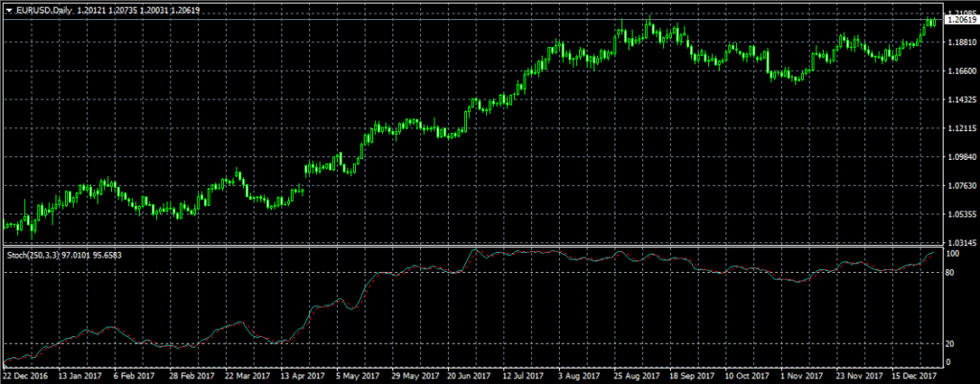Image resolution: width=980 pixels, height=384 pixels.
Task: Click the stochastic 20 level label
Action: pos(951,343)
